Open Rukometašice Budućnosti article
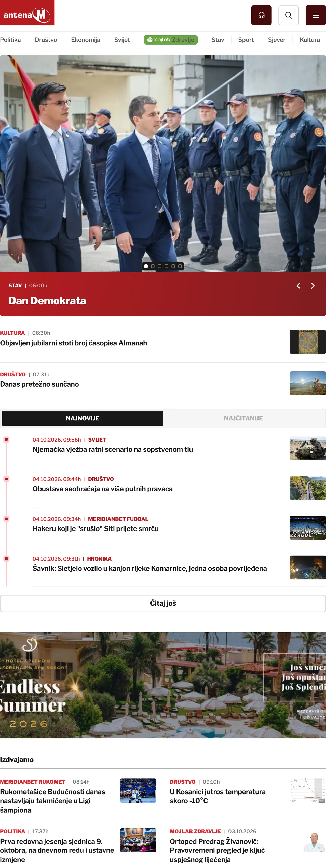 tap(53, 801)
